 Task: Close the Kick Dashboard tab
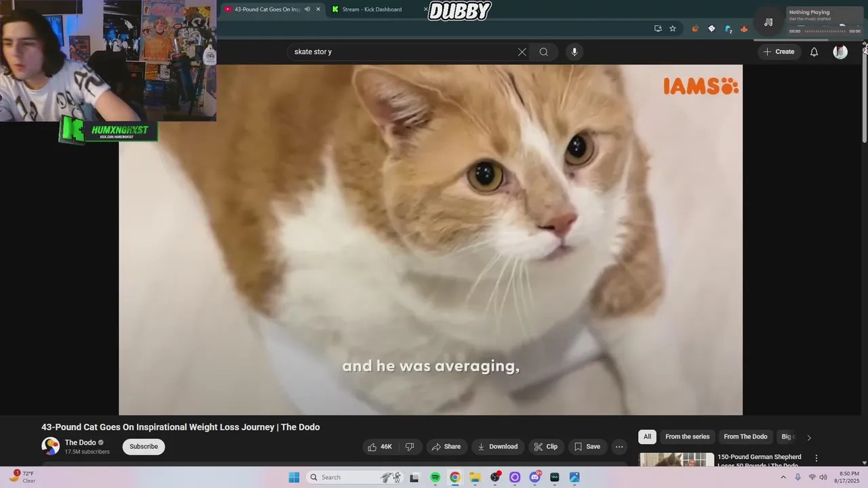[x=426, y=9]
